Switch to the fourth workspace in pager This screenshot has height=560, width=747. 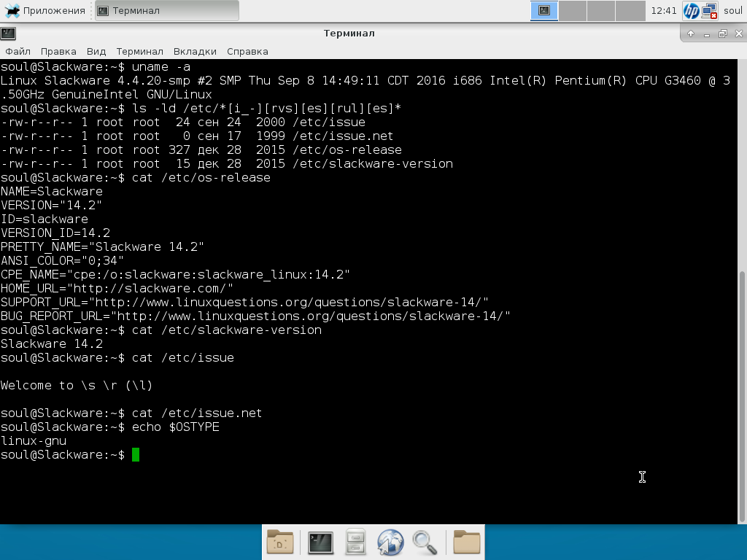[630, 10]
